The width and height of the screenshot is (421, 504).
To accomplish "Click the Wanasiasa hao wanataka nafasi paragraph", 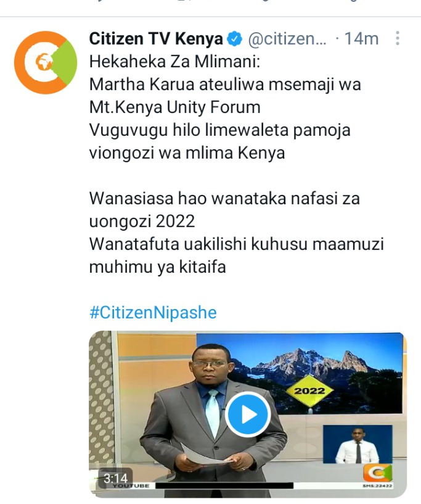I will point(224,210).
